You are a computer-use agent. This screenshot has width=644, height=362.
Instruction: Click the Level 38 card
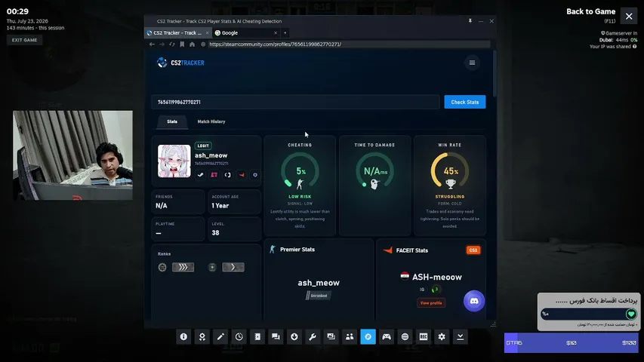[x=234, y=229]
